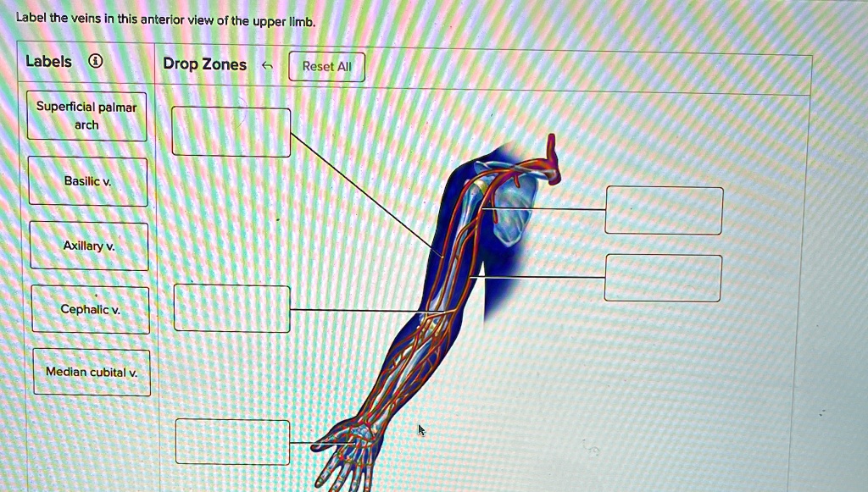Click the Reset All button

(326, 66)
